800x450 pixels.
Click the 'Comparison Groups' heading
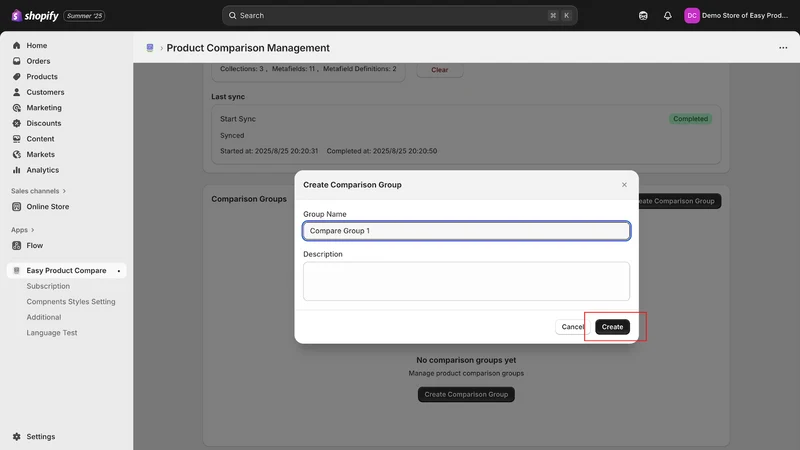click(x=249, y=199)
